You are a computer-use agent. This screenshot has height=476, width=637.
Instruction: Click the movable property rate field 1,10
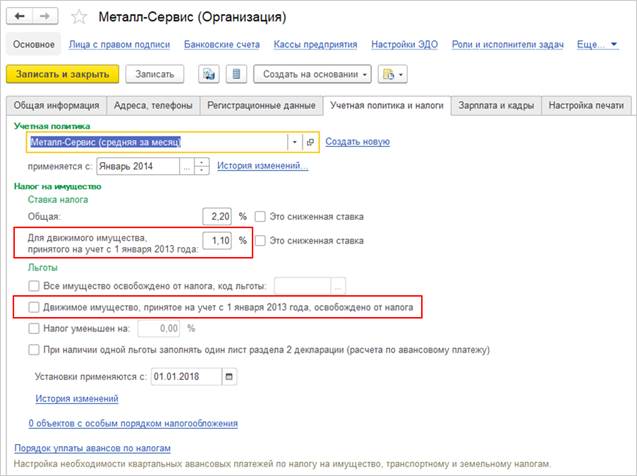click(x=217, y=241)
